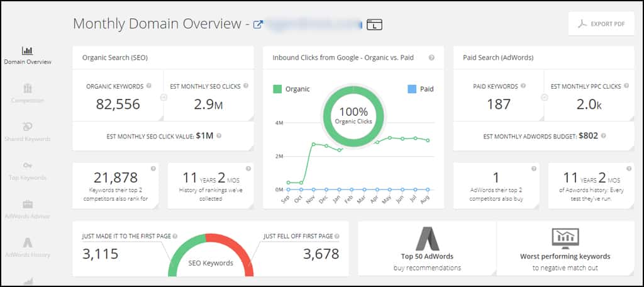Show help for Just Fell Off First Page
644x287 pixels.
(337, 237)
